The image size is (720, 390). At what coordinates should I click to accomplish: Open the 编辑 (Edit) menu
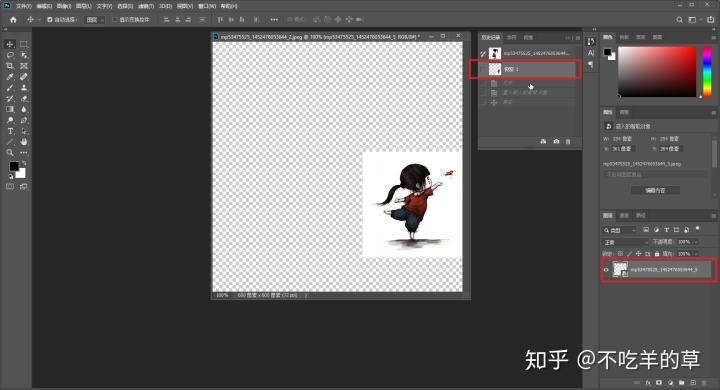click(44, 6)
